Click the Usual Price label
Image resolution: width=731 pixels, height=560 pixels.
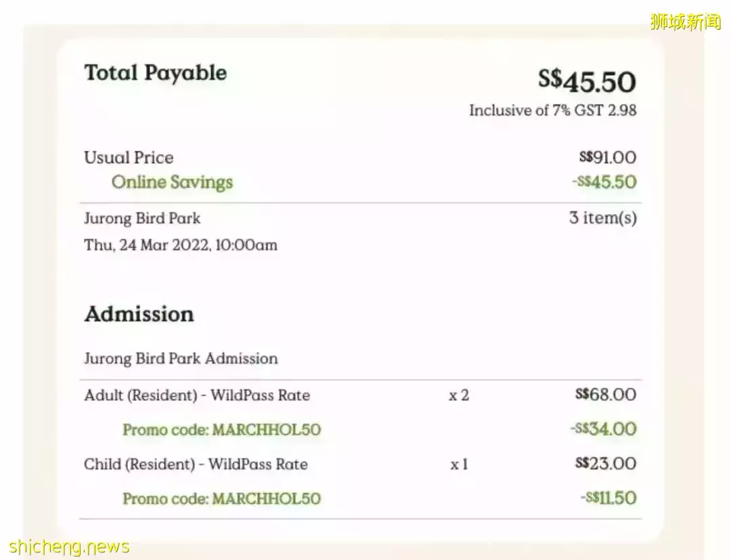(129, 158)
